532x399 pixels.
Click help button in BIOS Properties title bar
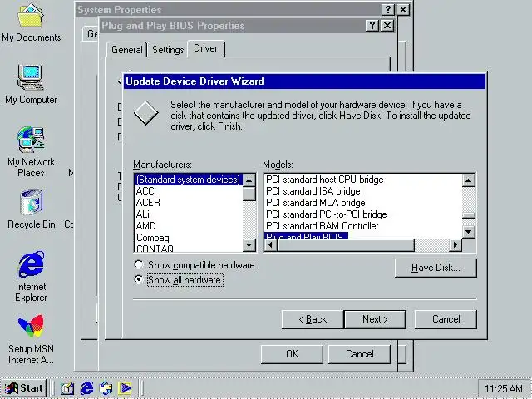click(x=372, y=26)
